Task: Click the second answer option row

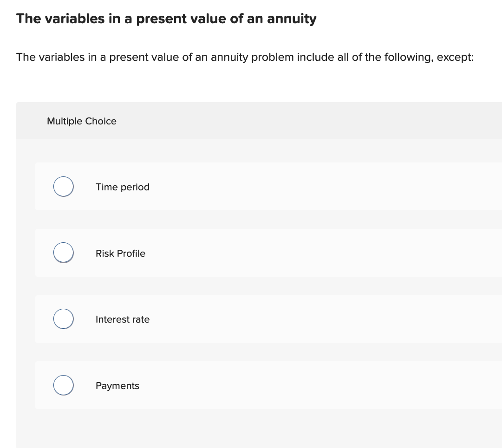Action: (260, 253)
